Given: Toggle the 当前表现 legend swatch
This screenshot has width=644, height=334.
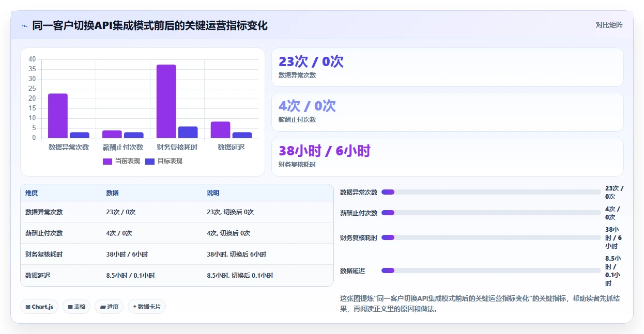Looking at the screenshot, I should (108, 161).
